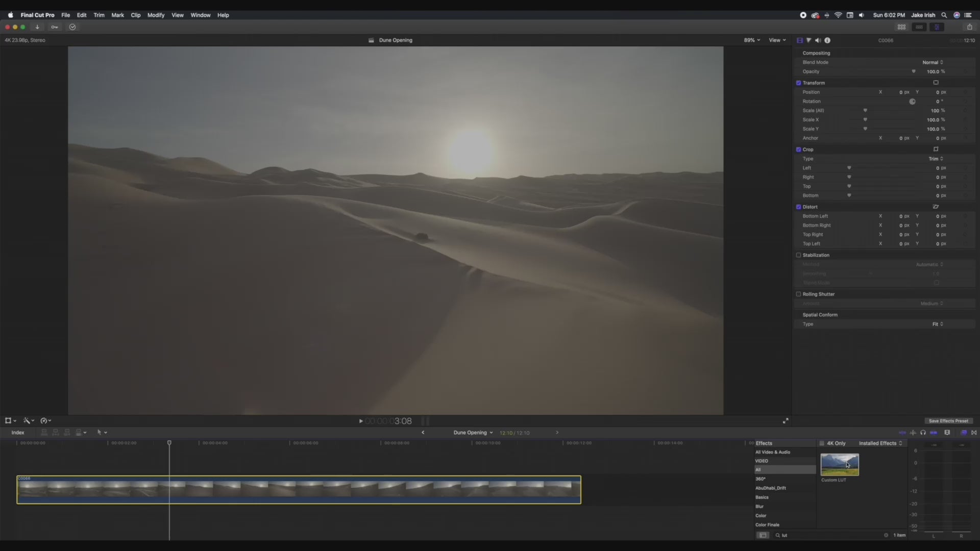980x551 pixels.
Task: Switch to the audio inspector speaker icon
Action: [x=818, y=40]
